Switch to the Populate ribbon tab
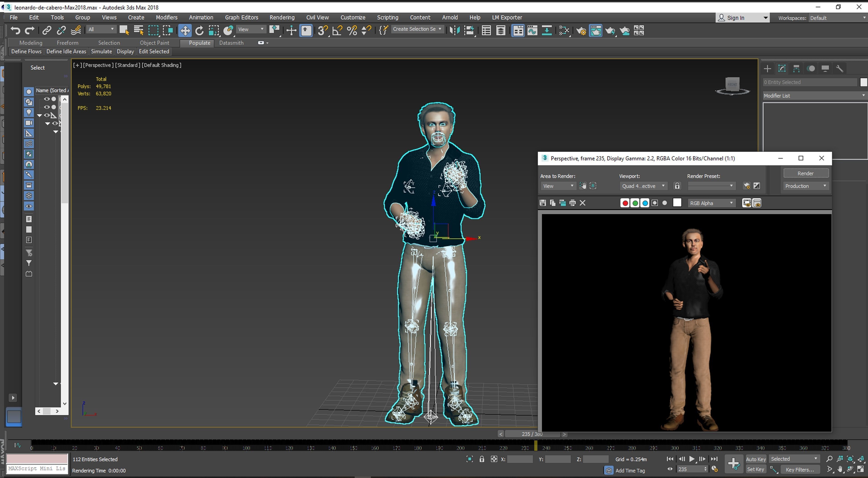 coord(199,43)
